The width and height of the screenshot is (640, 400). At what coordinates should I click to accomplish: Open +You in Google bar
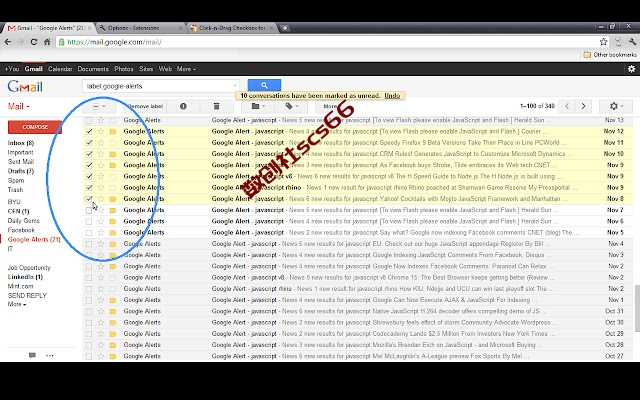pyautogui.click(x=12, y=69)
